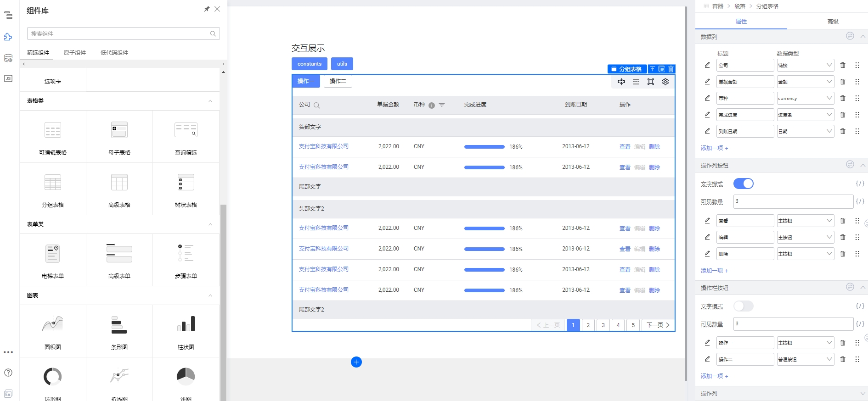
Task: Open the more options ellipsis in sidebar
Action: tap(8, 352)
